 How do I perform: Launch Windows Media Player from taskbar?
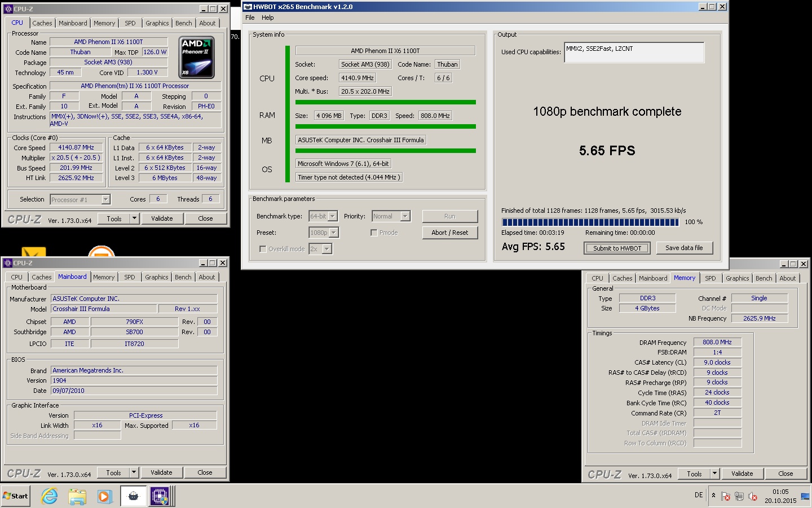pyautogui.click(x=104, y=496)
